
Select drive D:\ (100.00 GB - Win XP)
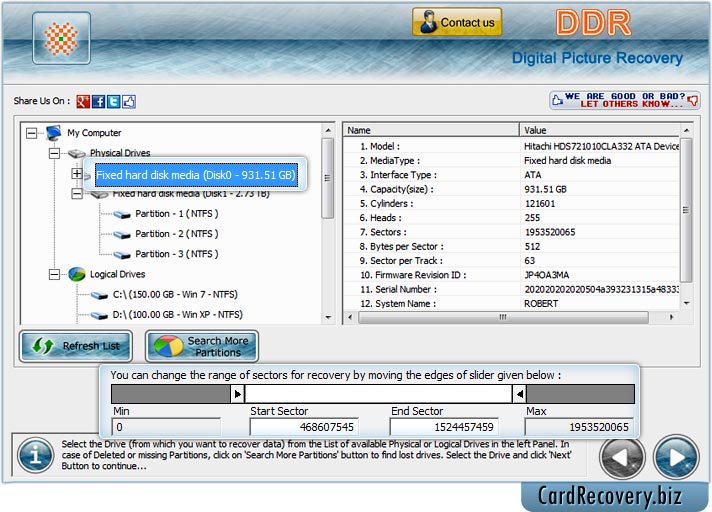pyautogui.click(x=178, y=314)
